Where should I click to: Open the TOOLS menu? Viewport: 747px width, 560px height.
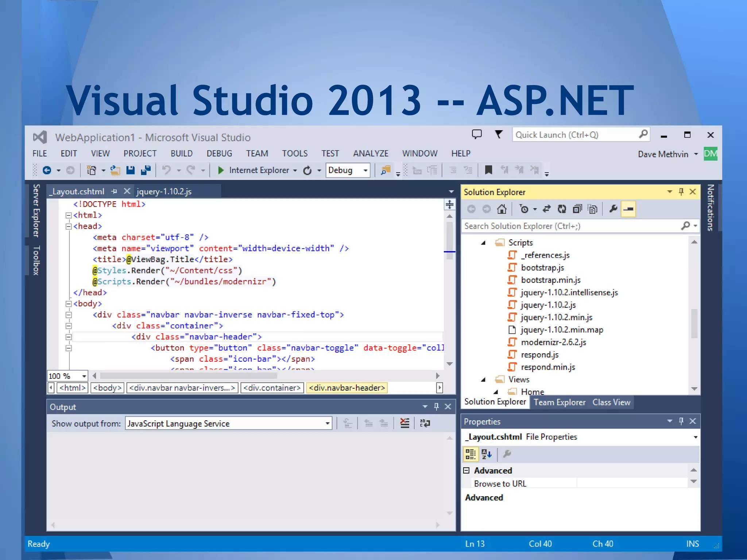295,153
